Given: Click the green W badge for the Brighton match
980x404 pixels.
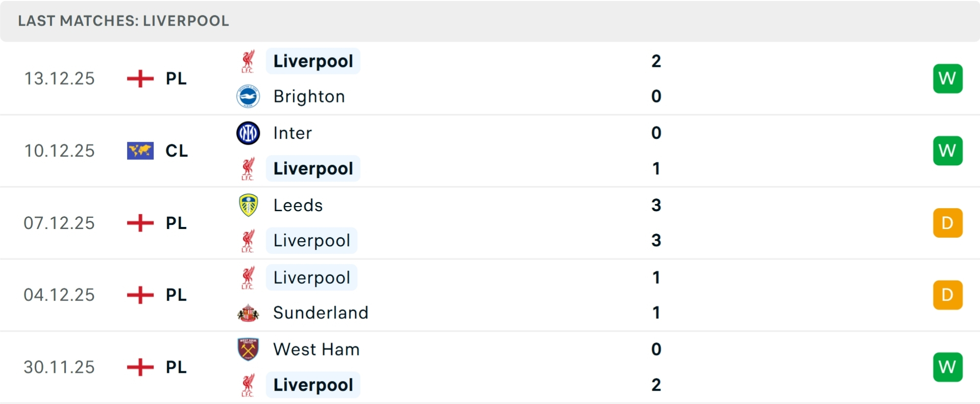Looking at the screenshot, I should coord(948,78).
